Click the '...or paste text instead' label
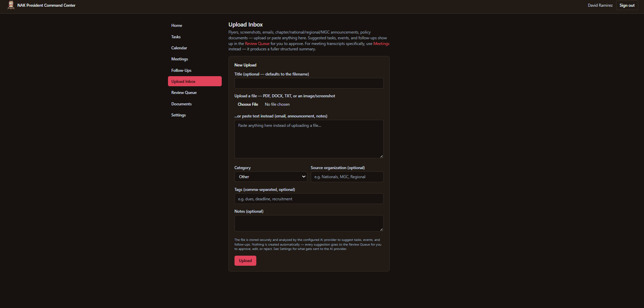Viewport: 644px width, 308px height. click(281, 116)
